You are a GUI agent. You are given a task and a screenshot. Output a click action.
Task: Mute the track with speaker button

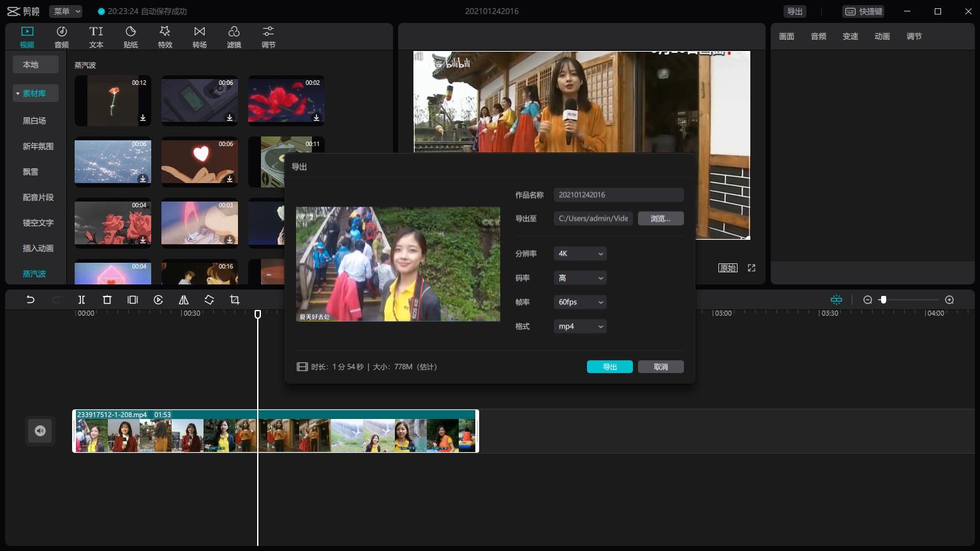[x=40, y=431]
